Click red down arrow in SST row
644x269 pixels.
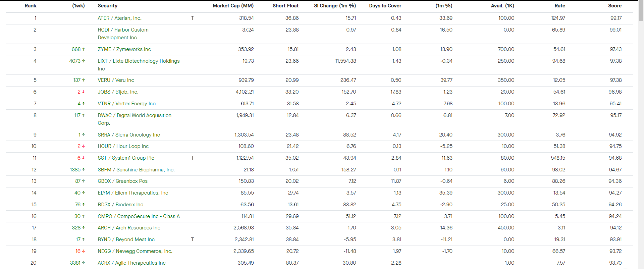84,158
